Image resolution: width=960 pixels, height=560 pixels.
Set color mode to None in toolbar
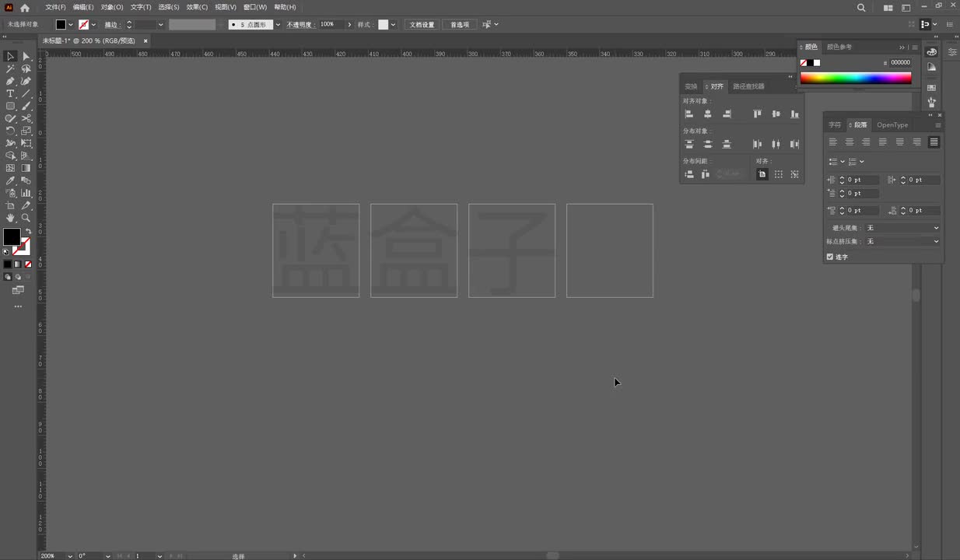click(28, 264)
